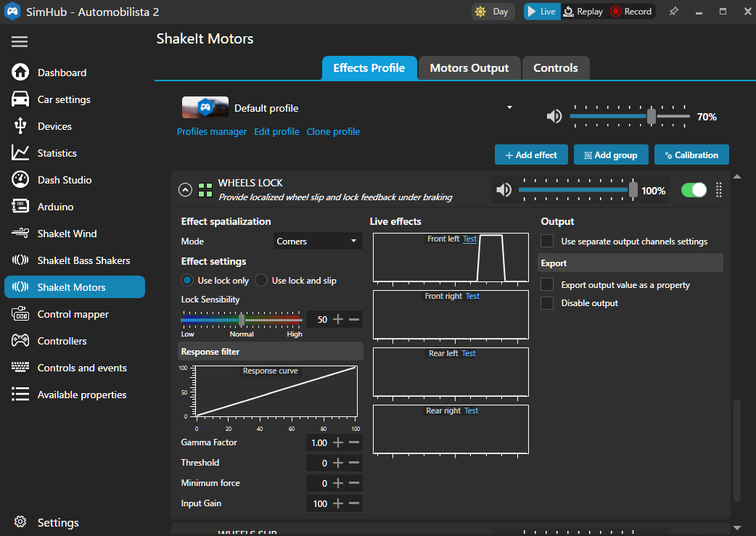Image resolution: width=756 pixels, height=536 pixels.
Task: Click the ShakeIt Bass Shakers icon
Action: click(x=20, y=260)
